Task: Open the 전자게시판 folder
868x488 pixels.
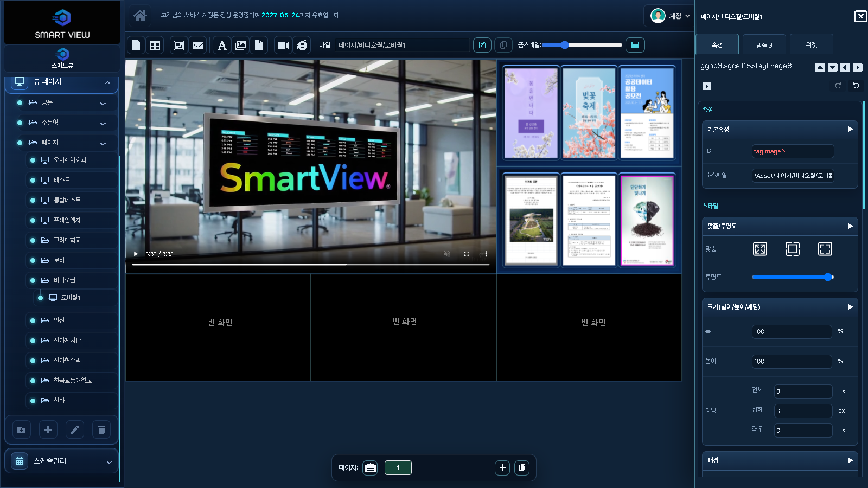Action: pyautogui.click(x=73, y=341)
